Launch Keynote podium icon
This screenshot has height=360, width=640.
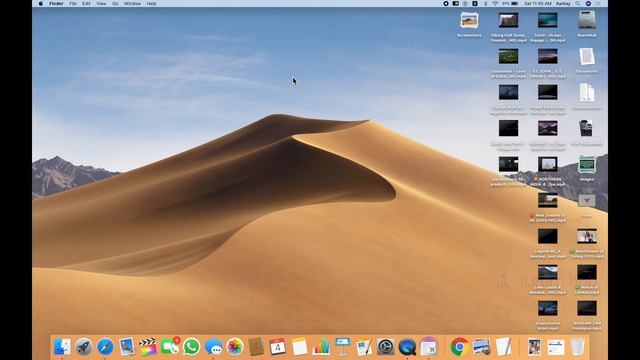tap(342, 347)
